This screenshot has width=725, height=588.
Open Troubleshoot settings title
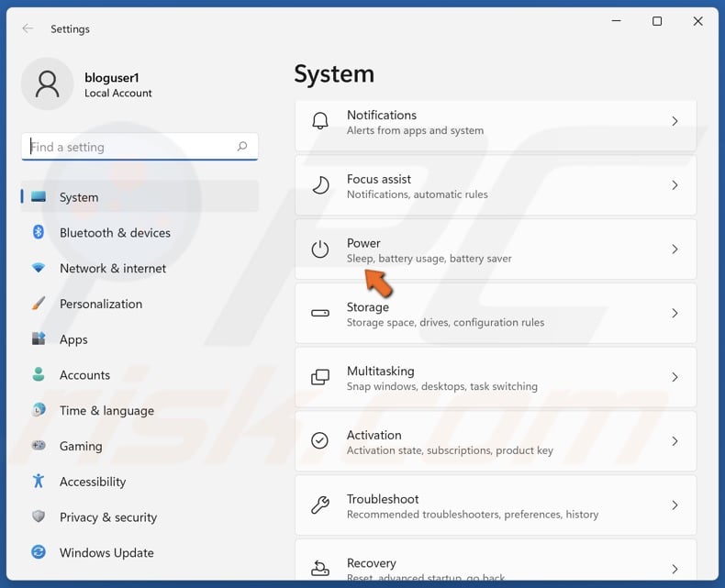pyautogui.click(x=383, y=499)
